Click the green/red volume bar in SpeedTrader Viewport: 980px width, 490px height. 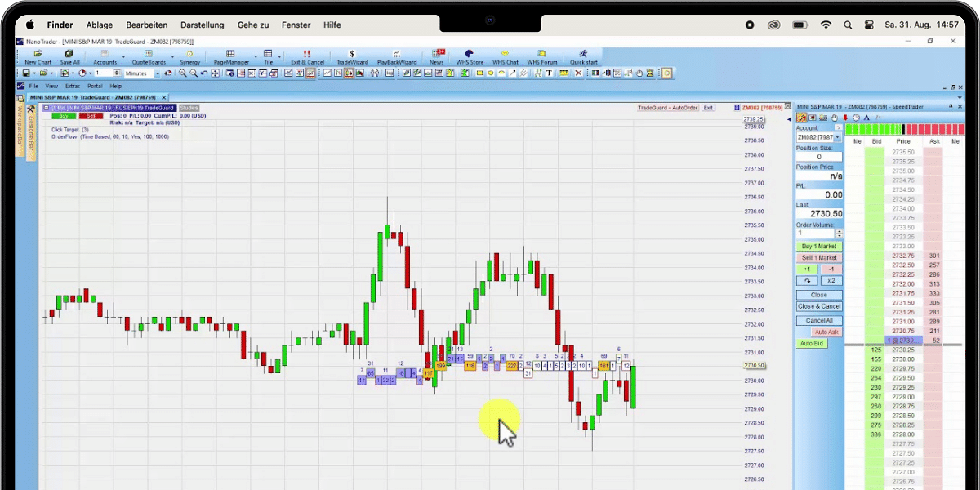[904, 129]
